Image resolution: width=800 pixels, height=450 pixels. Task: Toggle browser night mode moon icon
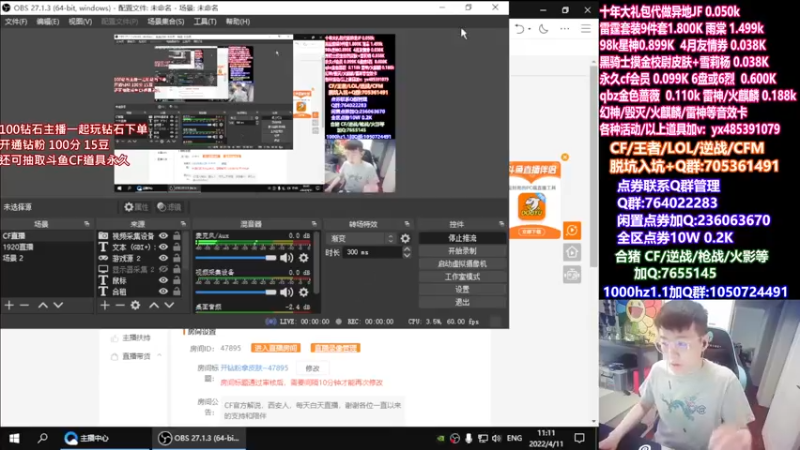pyautogui.click(x=543, y=29)
